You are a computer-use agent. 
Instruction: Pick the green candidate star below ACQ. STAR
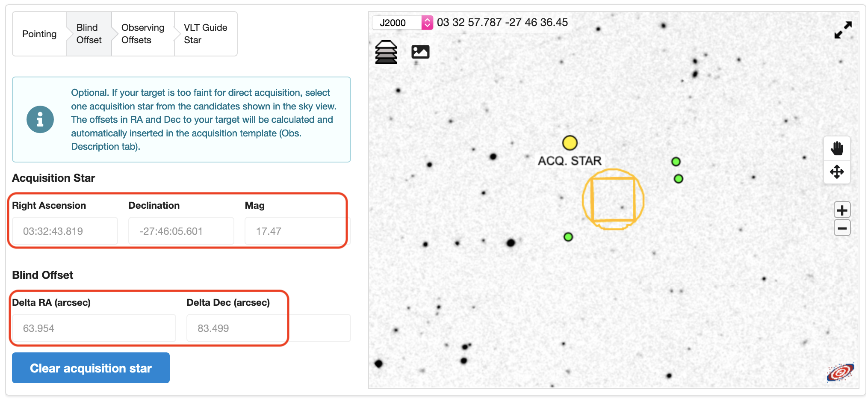pos(568,237)
